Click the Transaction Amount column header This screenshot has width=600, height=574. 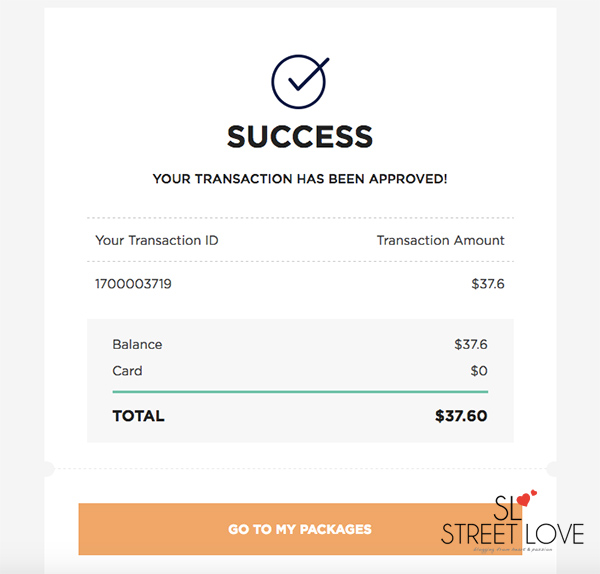click(440, 240)
